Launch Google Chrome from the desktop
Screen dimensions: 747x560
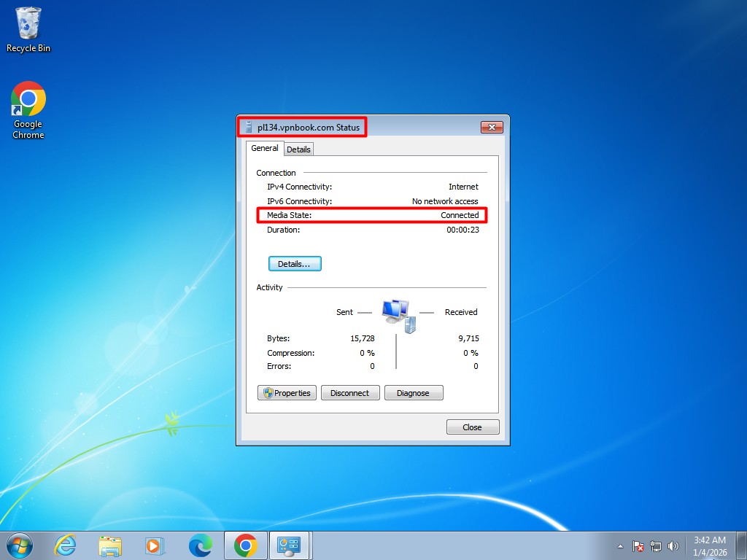pyautogui.click(x=28, y=98)
